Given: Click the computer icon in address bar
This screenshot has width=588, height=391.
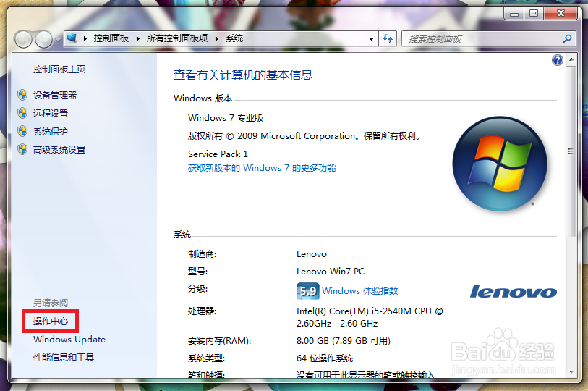Looking at the screenshot, I should click(72, 38).
